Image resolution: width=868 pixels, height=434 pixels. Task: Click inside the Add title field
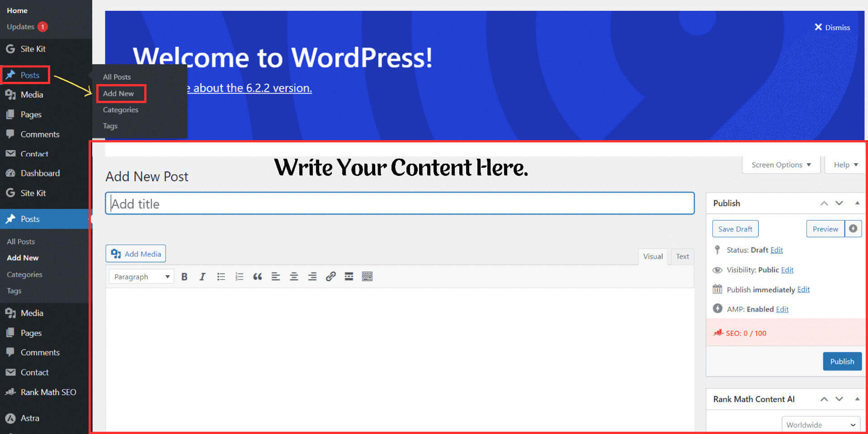click(x=398, y=203)
